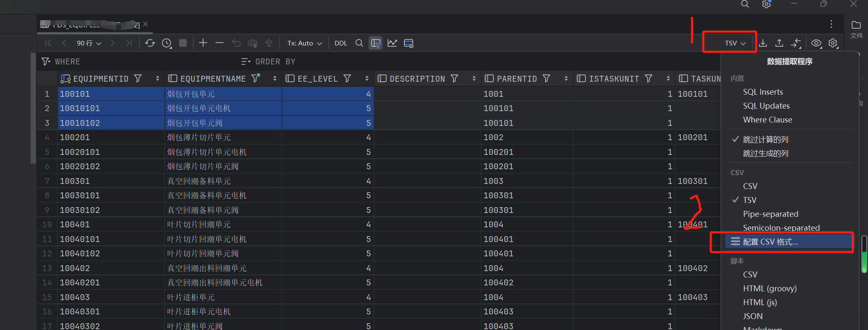Select SQL Inserts extractor

pyautogui.click(x=763, y=92)
